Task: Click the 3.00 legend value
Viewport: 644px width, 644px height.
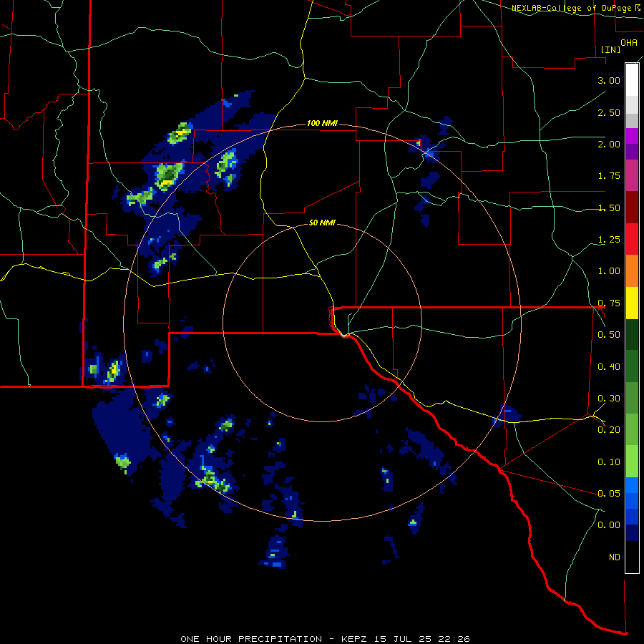Action: (x=609, y=80)
